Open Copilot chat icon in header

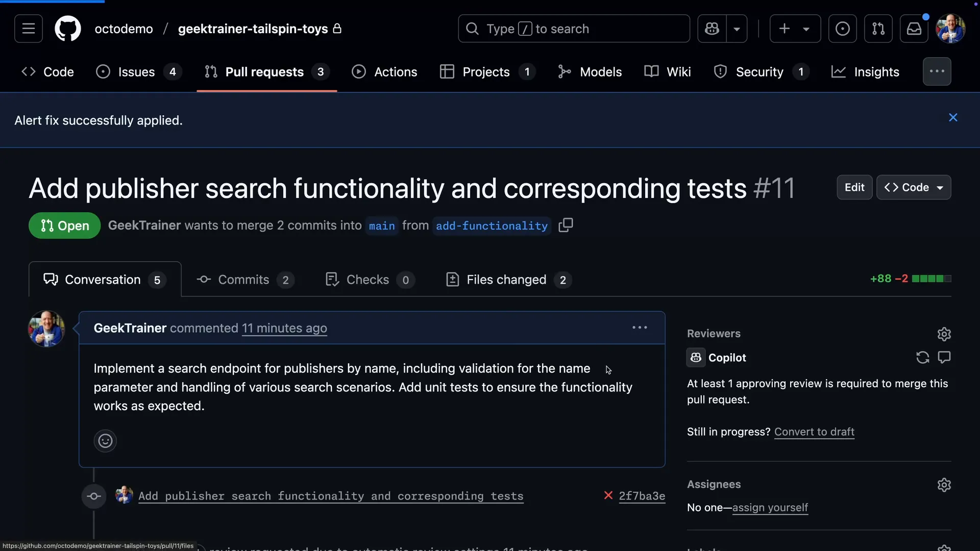(712, 29)
